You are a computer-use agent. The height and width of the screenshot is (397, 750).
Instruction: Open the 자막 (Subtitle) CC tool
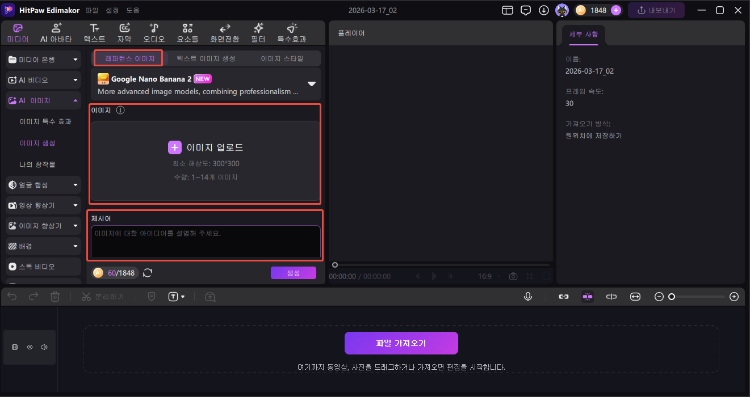coord(124,33)
